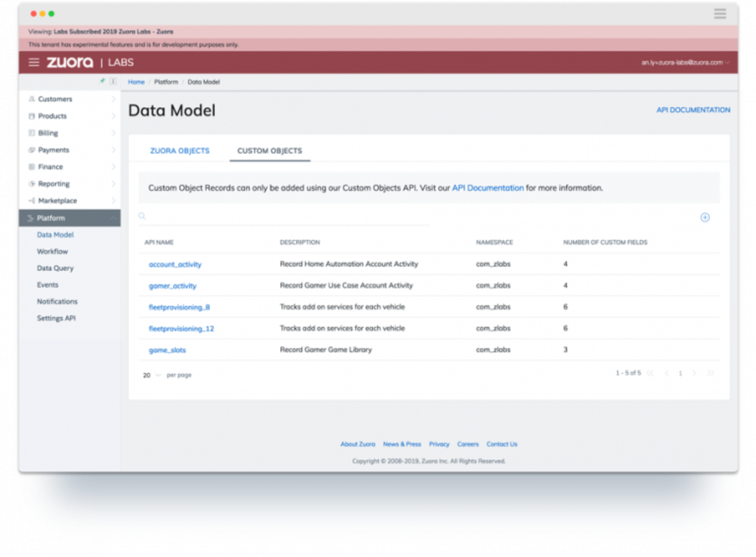The image size is (756, 557).
Task: Click the Customers icon in the sidebar
Action: (x=31, y=99)
